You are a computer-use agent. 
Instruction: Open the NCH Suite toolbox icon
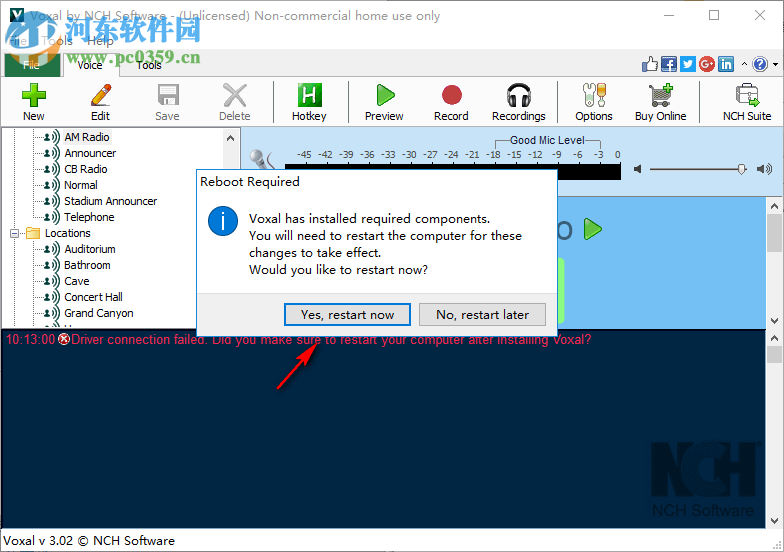click(x=747, y=96)
